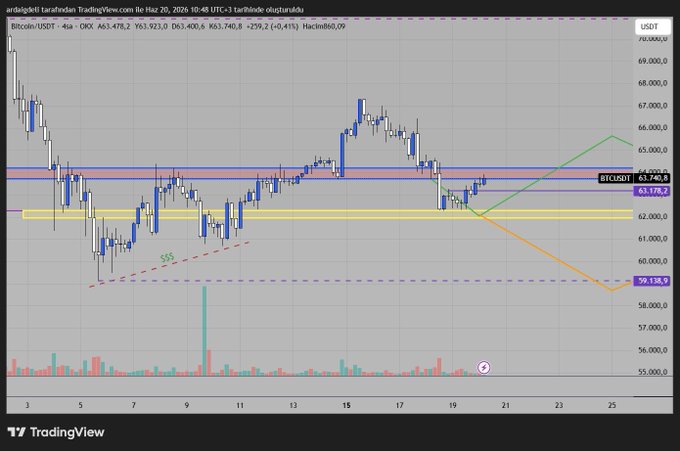The width and height of the screenshot is (680, 451).
Task: Click the green bullish projection line peak
Action: coord(612,136)
